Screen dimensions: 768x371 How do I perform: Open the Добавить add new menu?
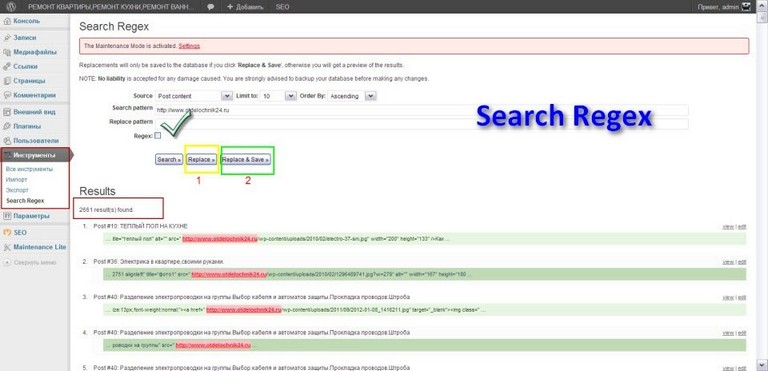coord(245,7)
